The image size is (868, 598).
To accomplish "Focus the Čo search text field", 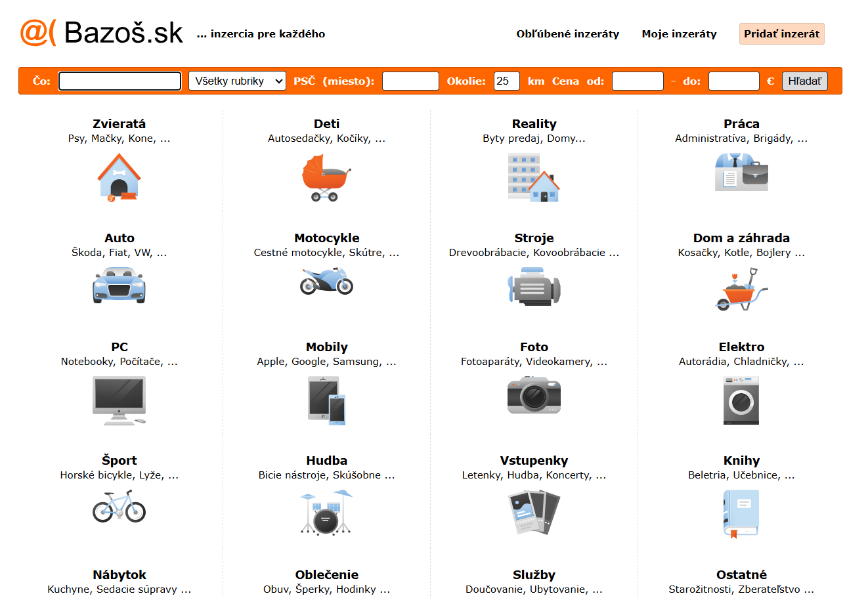I will coord(119,81).
